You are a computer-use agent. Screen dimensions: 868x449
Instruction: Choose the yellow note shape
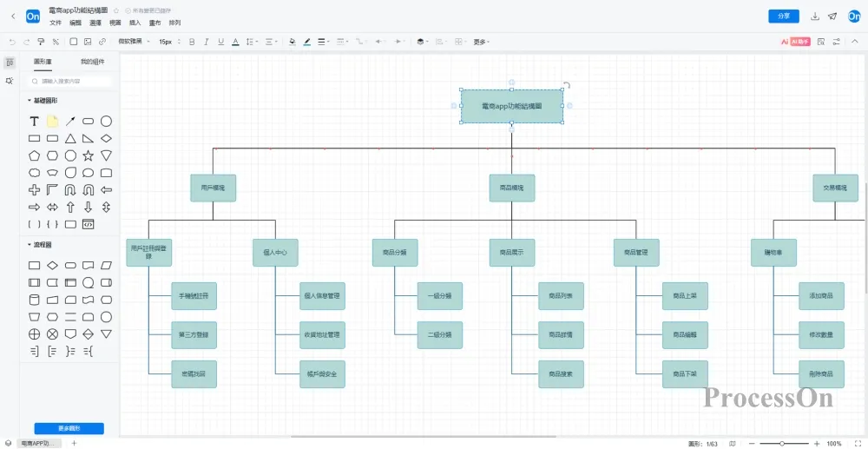coord(52,122)
